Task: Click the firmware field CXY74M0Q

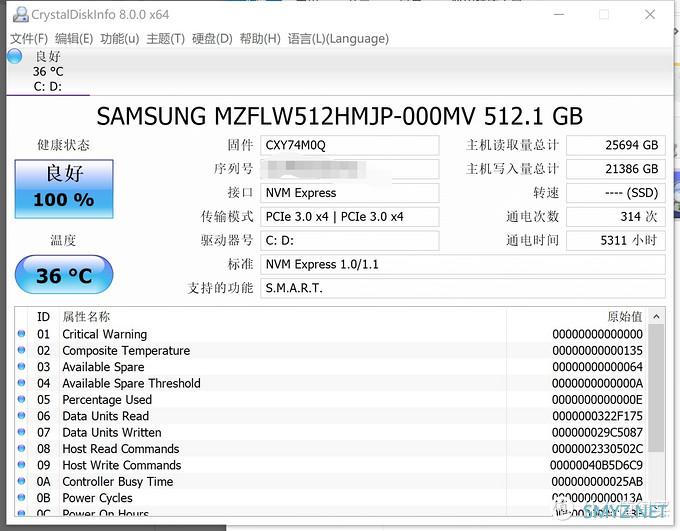Action: coord(350,145)
